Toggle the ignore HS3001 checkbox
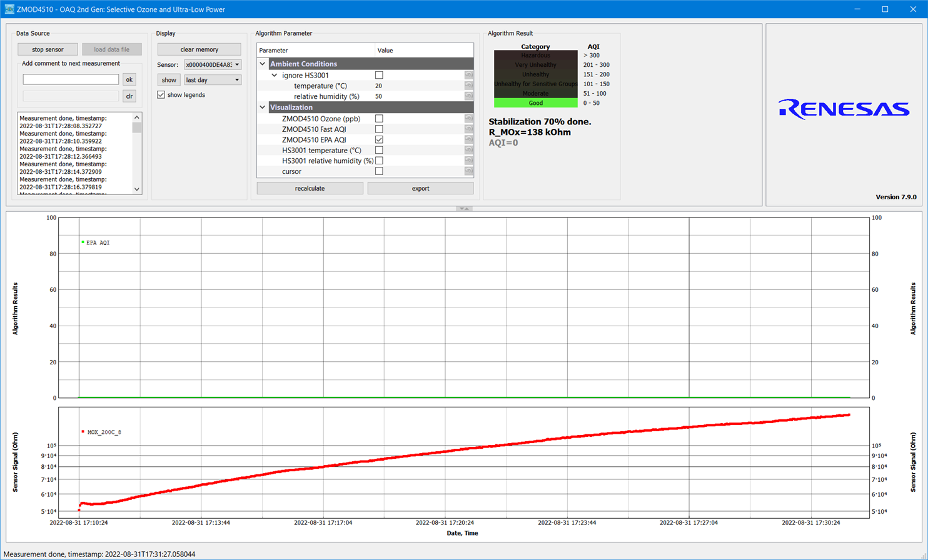928x560 pixels. point(379,75)
